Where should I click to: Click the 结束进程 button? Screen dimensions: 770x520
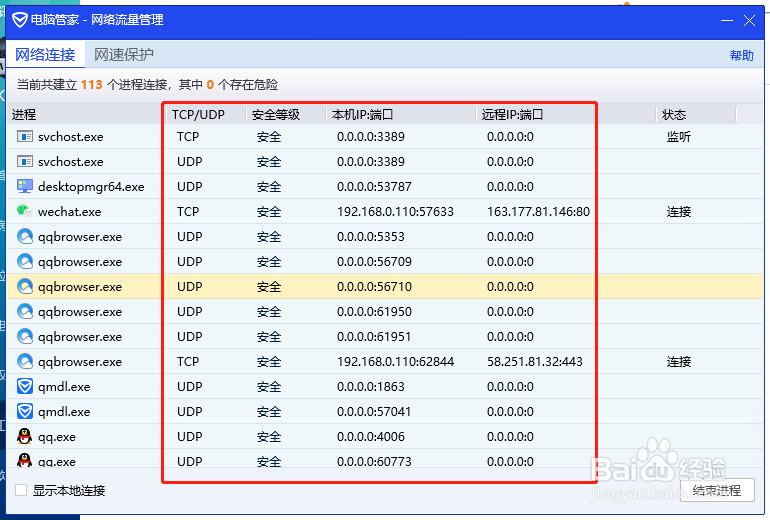tap(717, 490)
